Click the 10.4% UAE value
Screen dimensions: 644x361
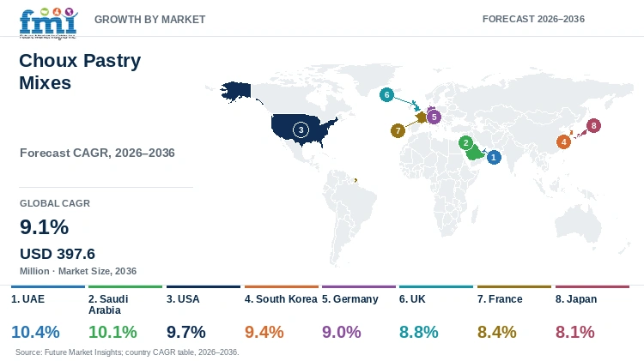(x=35, y=332)
